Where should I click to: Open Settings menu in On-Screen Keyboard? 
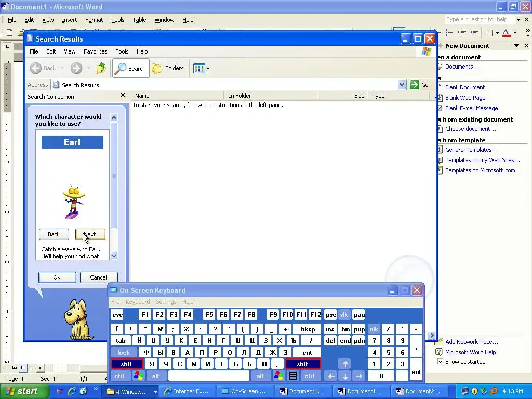click(x=166, y=302)
